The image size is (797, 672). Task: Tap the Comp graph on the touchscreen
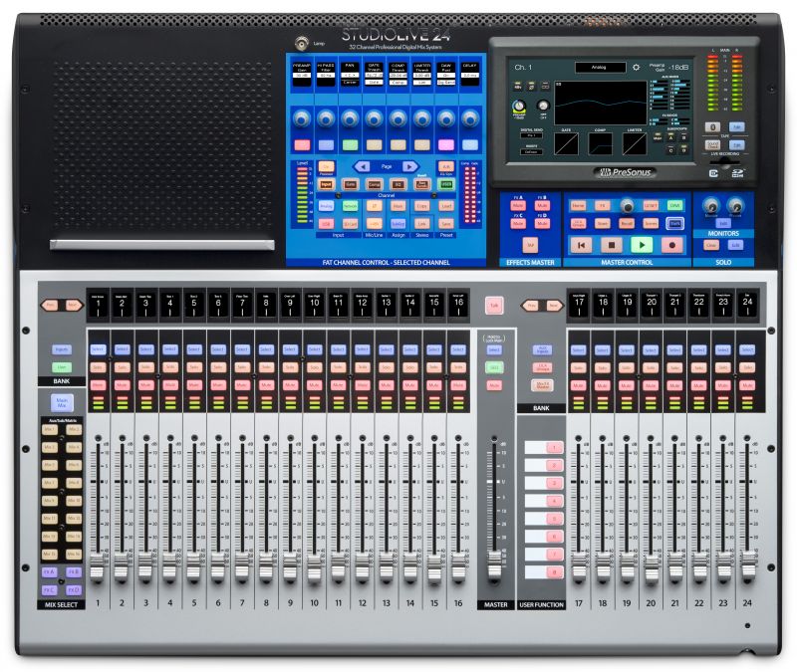600,143
